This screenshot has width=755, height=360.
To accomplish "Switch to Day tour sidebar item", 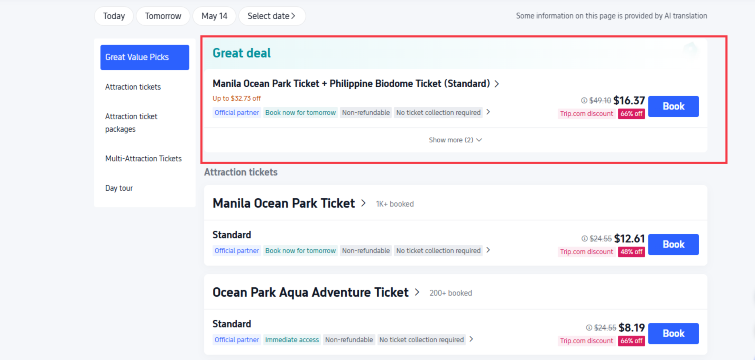I will coord(119,188).
